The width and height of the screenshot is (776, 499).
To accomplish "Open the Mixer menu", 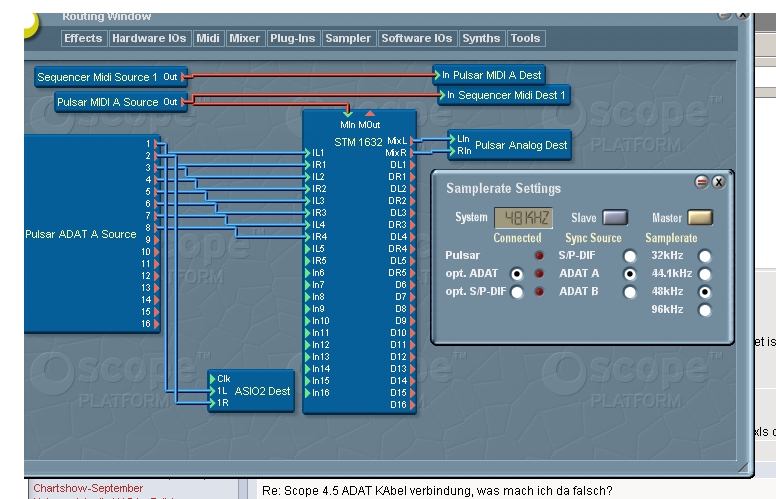I will [244, 38].
